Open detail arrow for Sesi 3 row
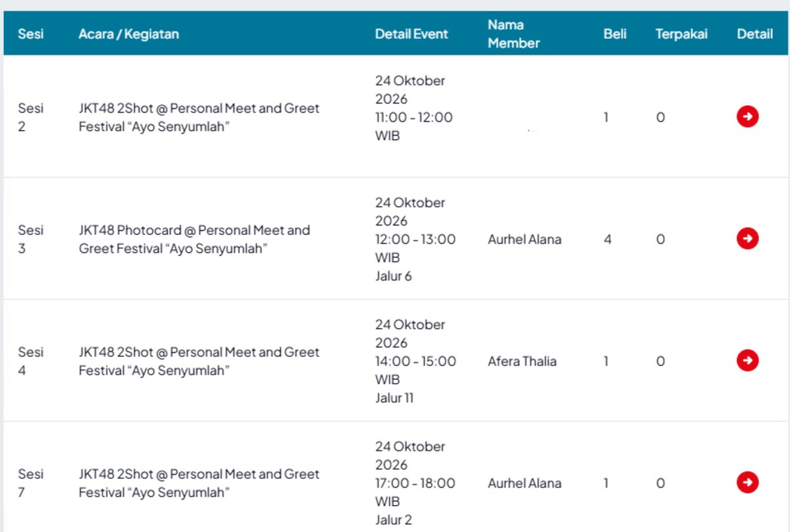Image resolution: width=790 pixels, height=532 pixels. pyautogui.click(x=747, y=238)
